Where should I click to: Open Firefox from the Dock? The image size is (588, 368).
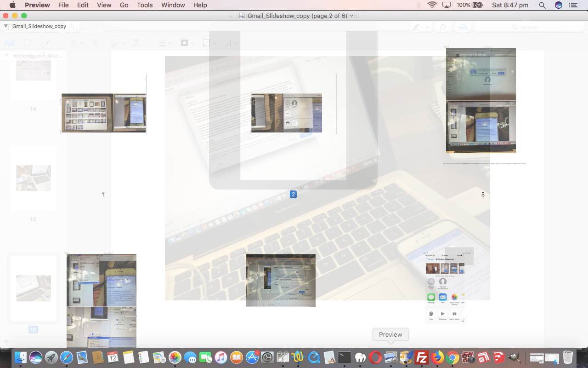437,357
